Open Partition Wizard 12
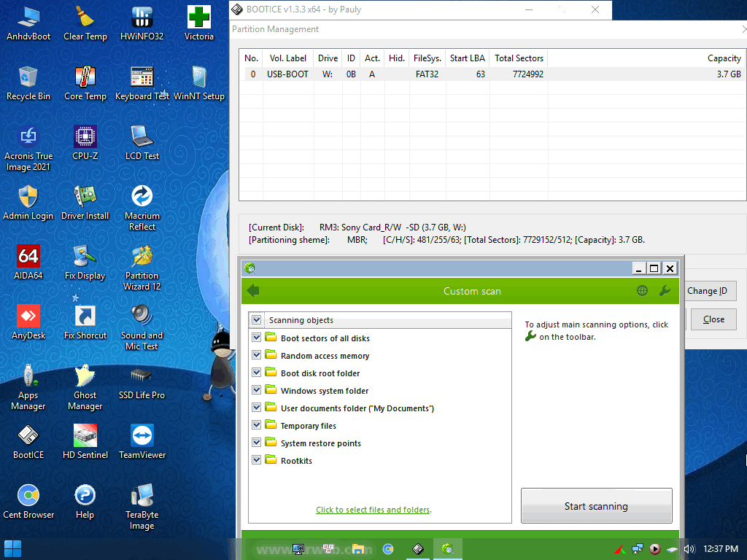This screenshot has height=560, width=747. 142,268
